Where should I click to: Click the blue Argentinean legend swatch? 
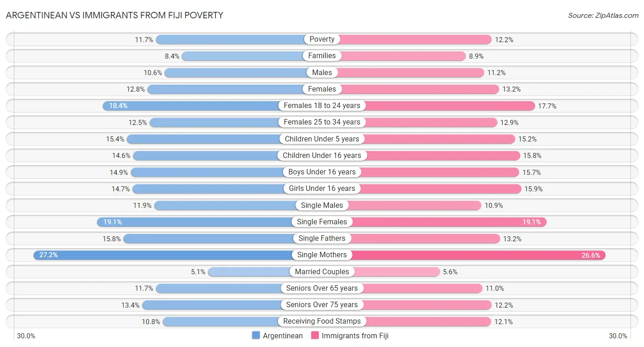click(256, 336)
